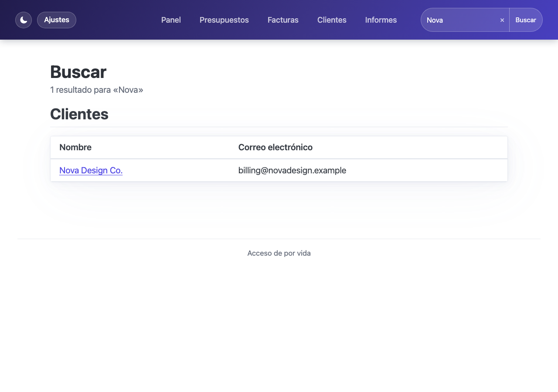This screenshot has width=558, height=392.
Task: Open the Ajustes settings page
Action: click(x=57, y=20)
